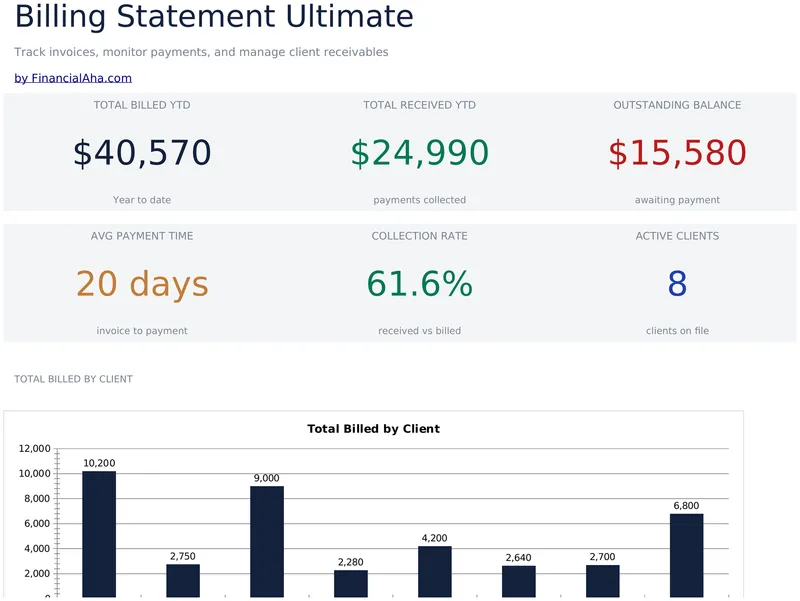800x601 pixels.
Task: Click the 'awaiting payment' caption
Action: [677, 200]
